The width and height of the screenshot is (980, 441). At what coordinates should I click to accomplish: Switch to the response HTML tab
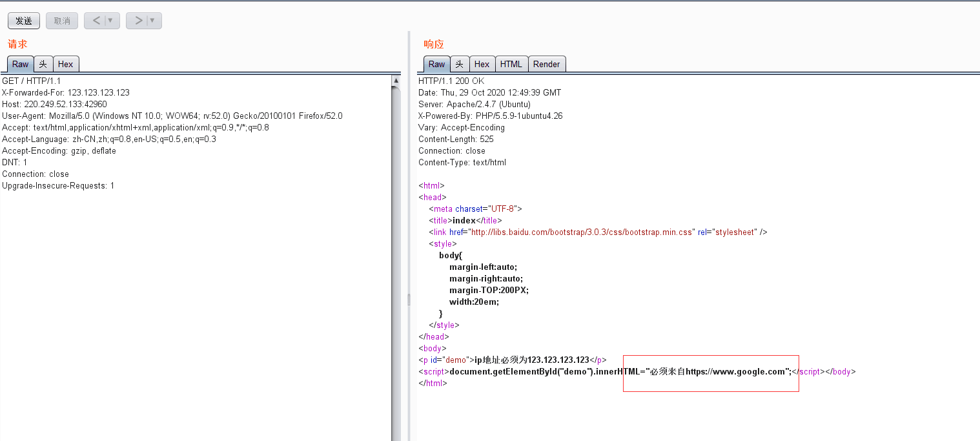tap(511, 64)
